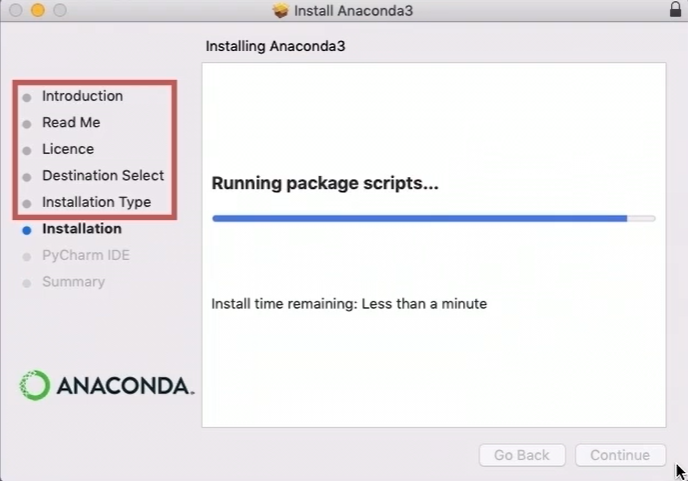Select the PyCharm IDE step label
This screenshot has width=688, height=481.
coord(86,255)
